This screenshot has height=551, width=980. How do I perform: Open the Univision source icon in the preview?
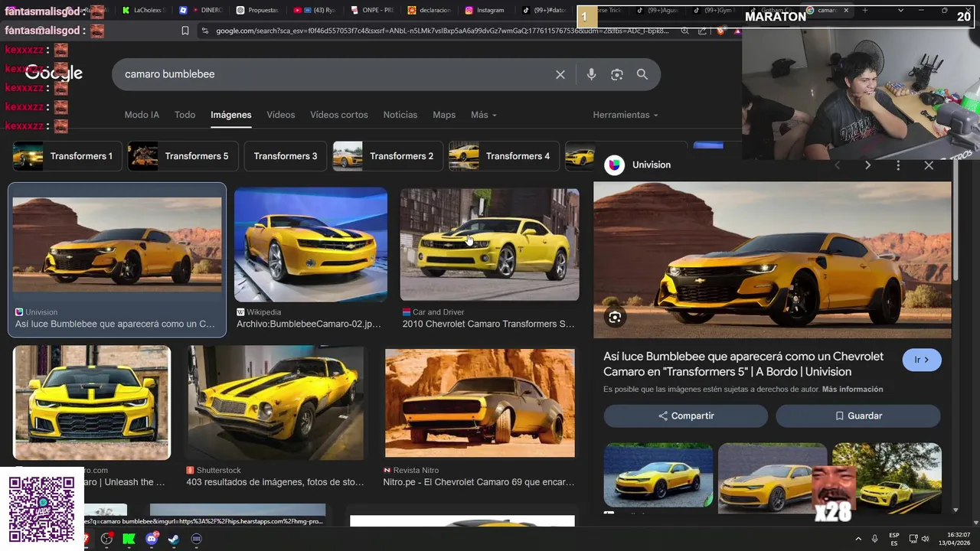tap(614, 165)
